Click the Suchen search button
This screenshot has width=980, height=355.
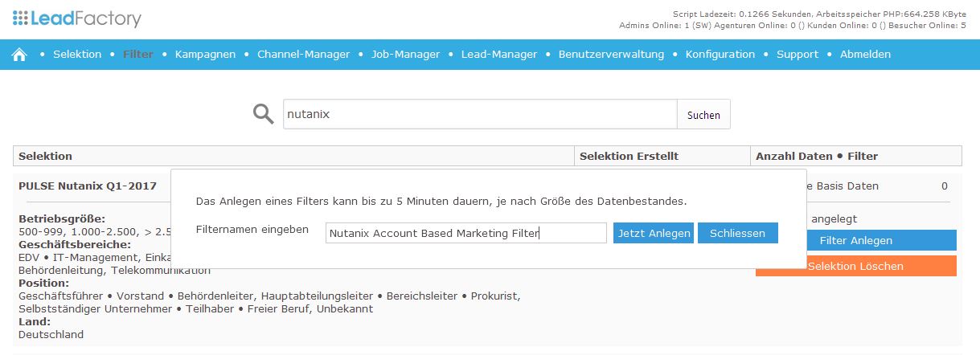(703, 115)
